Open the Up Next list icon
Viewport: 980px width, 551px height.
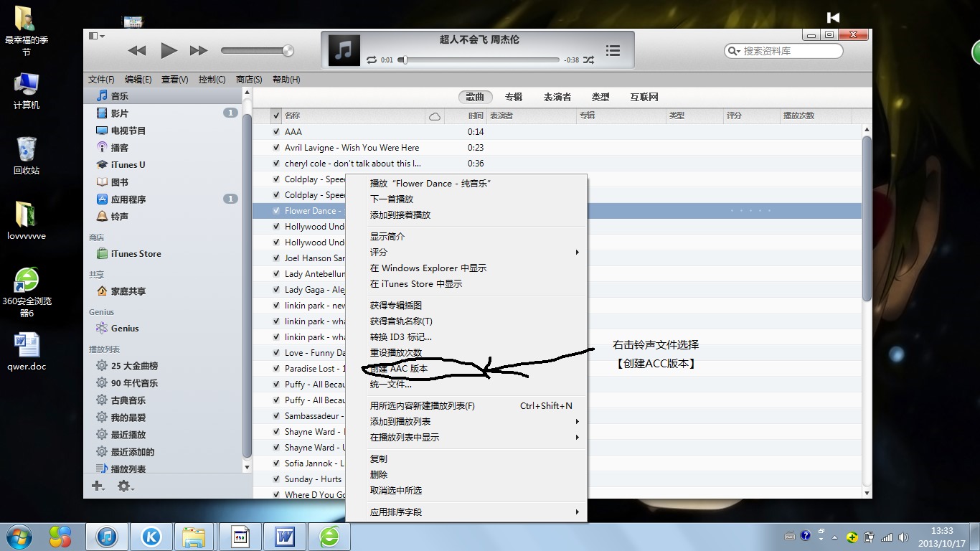pyautogui.click(x=613, y=50)
